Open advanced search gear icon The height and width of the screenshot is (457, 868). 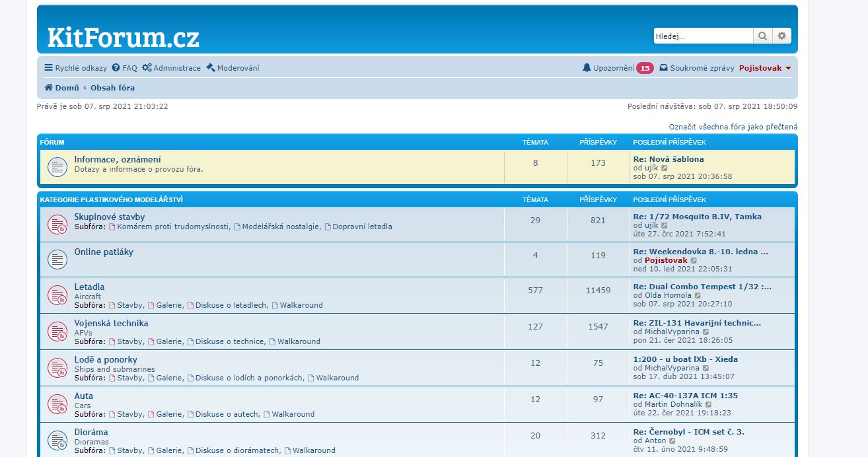tap(781, 36)
